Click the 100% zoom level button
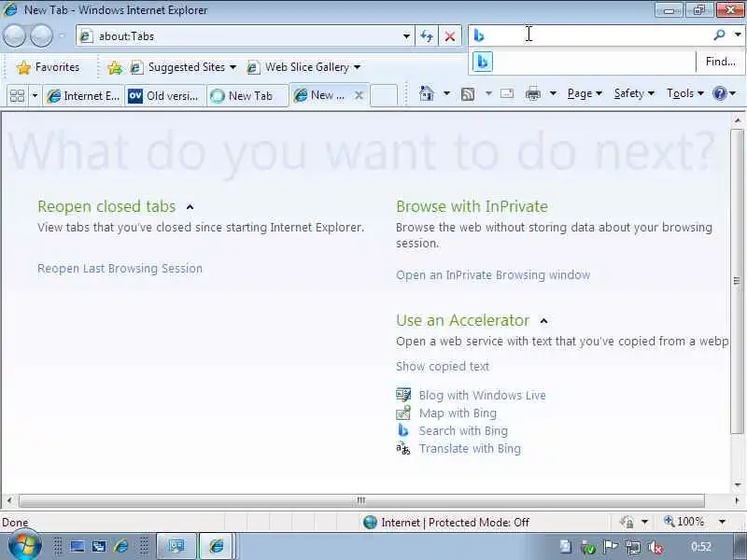Screen dimensions: 747x560 pyautogui.click(x=684, y=522)
